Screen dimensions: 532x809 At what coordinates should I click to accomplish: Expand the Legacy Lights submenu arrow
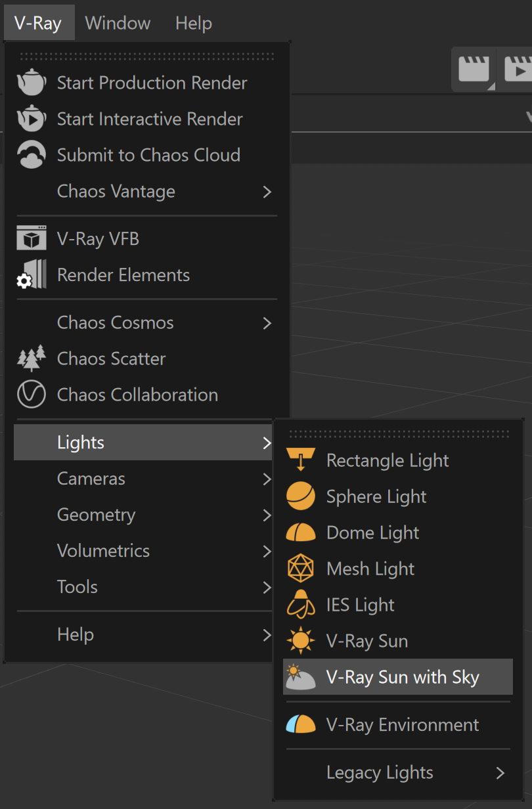500,773
